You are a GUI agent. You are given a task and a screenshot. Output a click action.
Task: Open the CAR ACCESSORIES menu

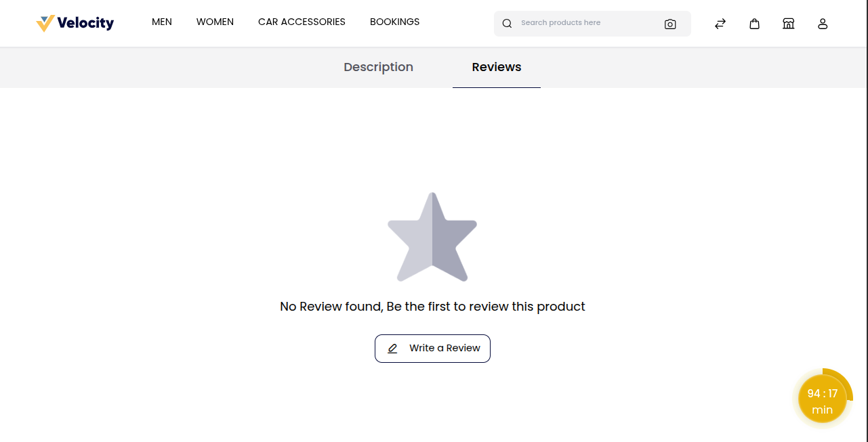tap(302, 22)
